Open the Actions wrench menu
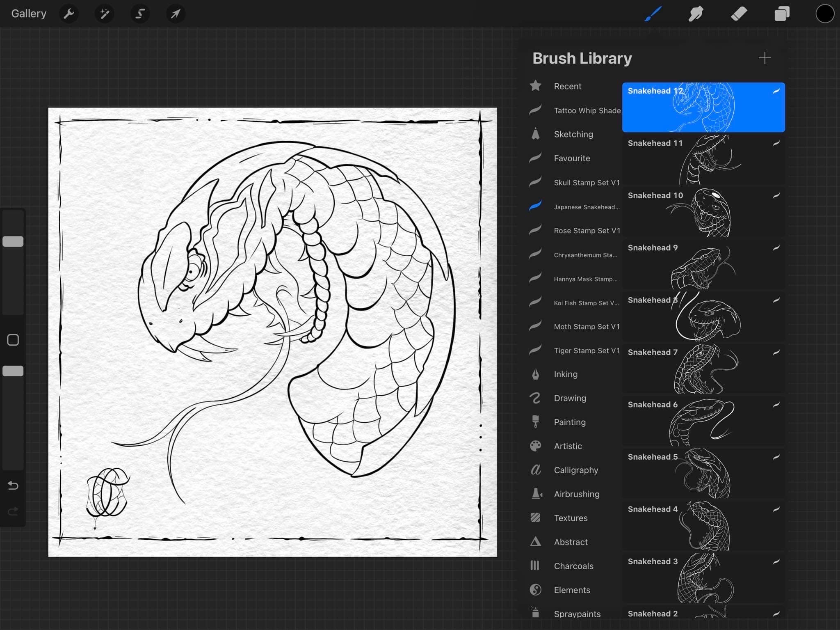 point(69,14)
